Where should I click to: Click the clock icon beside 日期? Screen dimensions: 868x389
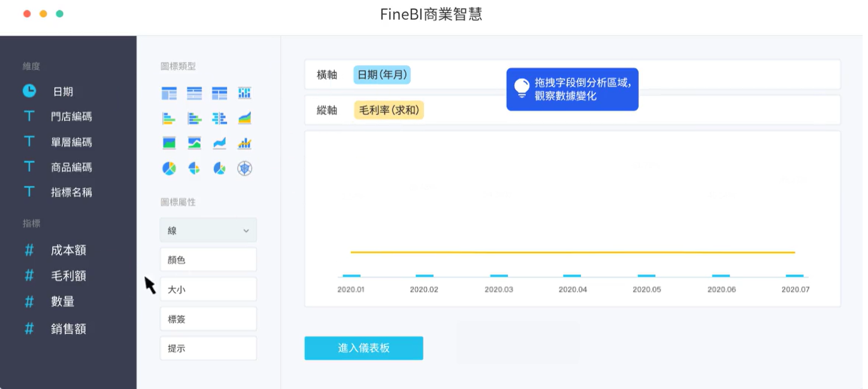(29, 91)
